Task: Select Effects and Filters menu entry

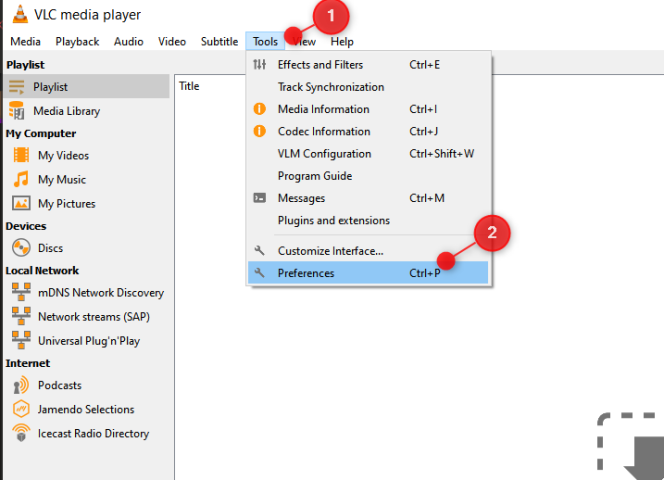Action: [x=320, y=65]
